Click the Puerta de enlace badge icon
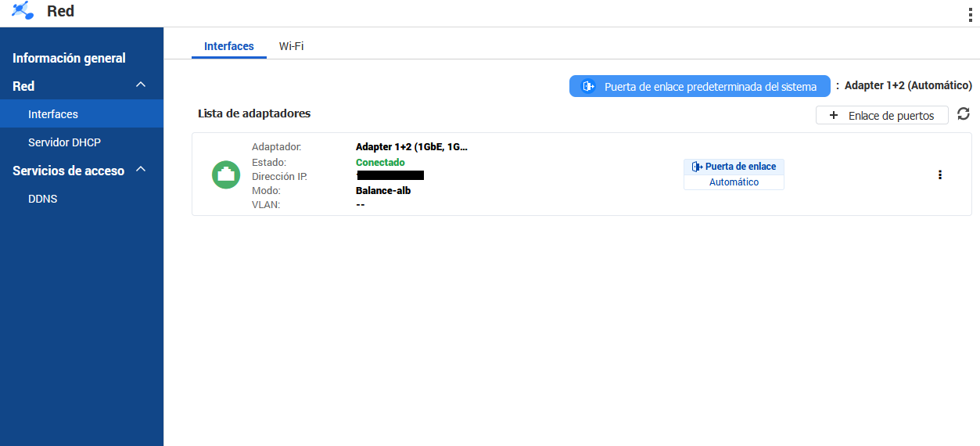The image size is (980, 446). 697,167
